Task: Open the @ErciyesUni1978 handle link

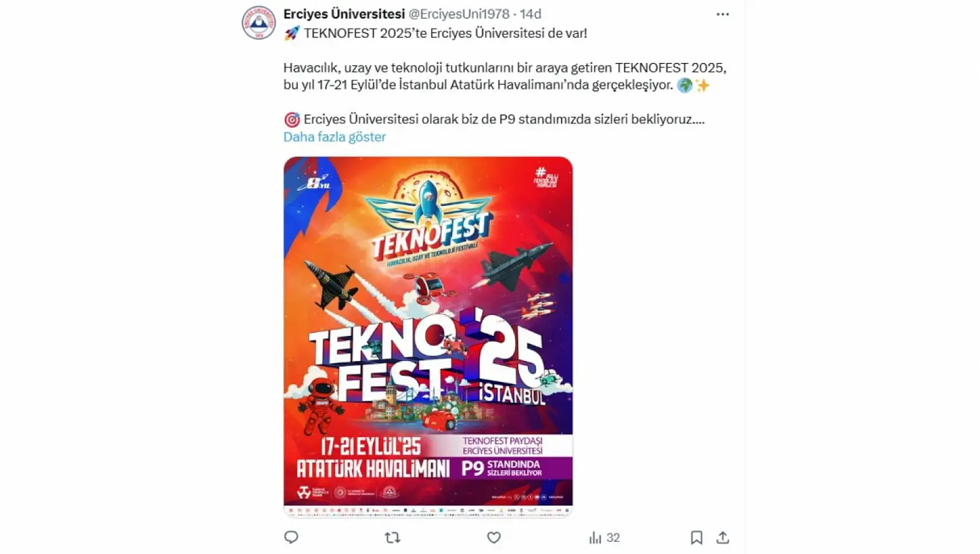Action: pyautogui.click(x=459, y=14)
